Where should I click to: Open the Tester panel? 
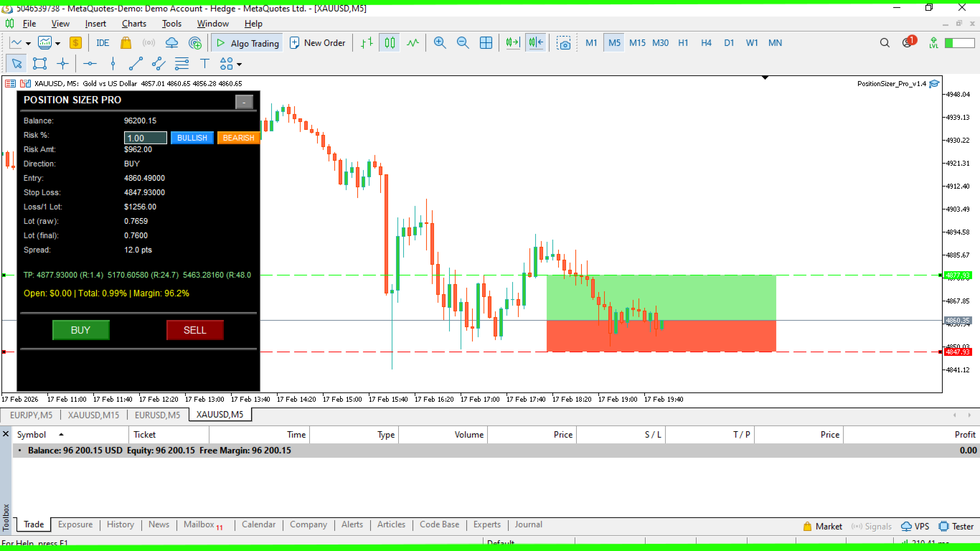click(x=956, y=527)
